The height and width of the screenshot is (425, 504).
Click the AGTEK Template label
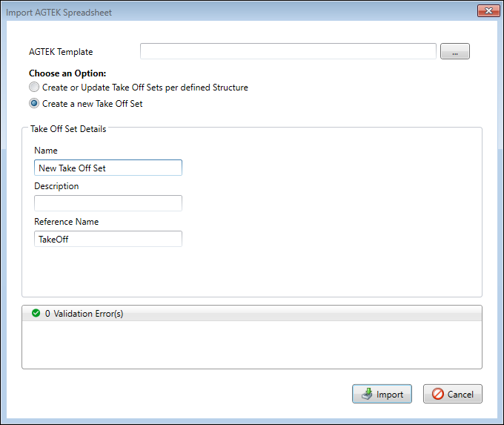coord(61,52)
